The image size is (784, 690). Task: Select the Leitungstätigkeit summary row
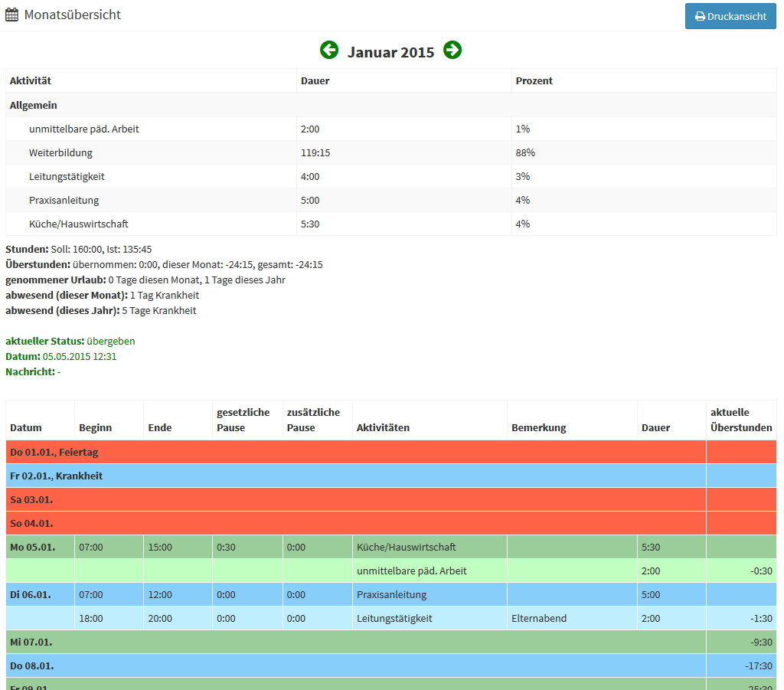tap(67, 176)
